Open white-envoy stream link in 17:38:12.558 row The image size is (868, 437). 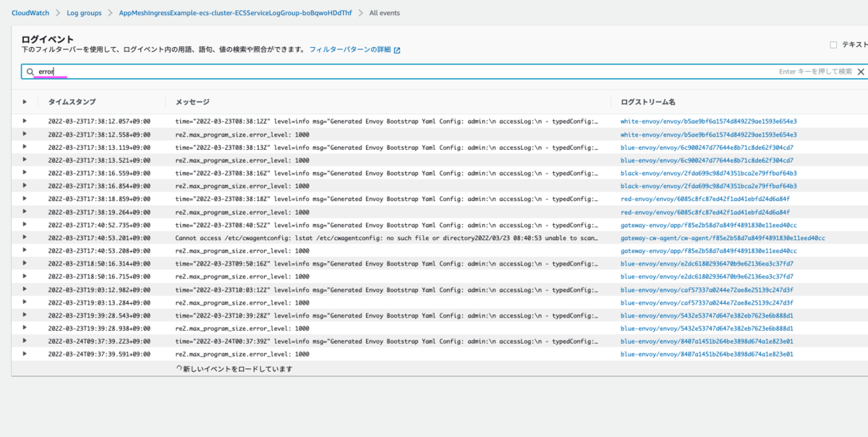708,134
